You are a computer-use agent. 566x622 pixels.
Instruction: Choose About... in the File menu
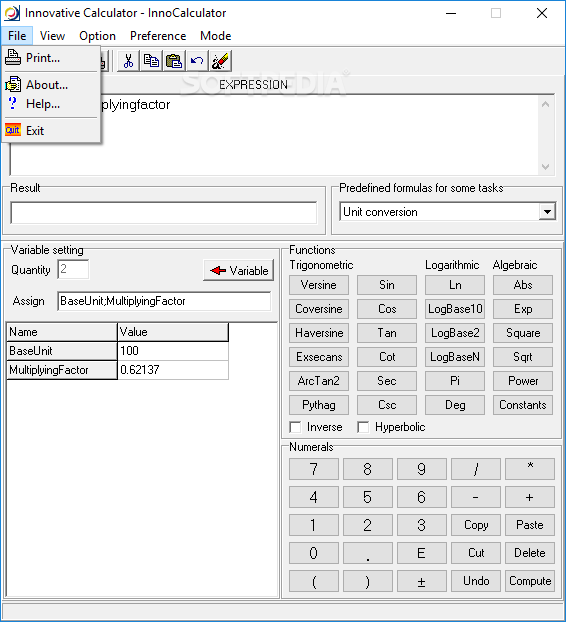pyautogui.click(x=51, y=84)
